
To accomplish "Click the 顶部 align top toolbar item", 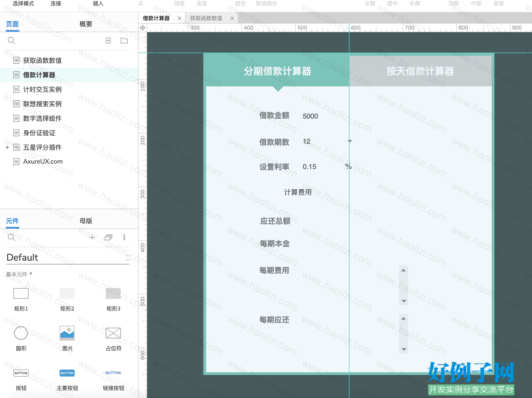I will click(x=454, y=3).
